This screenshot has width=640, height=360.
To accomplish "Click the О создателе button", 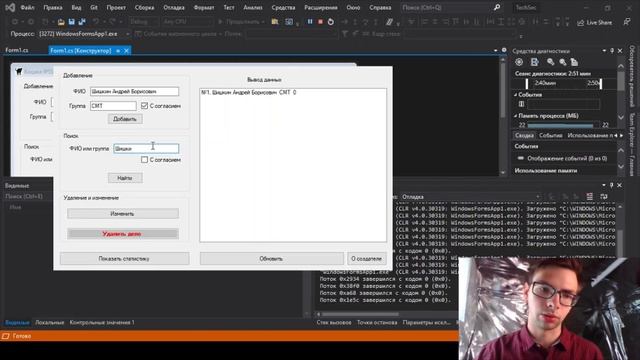I will (367, 258).
